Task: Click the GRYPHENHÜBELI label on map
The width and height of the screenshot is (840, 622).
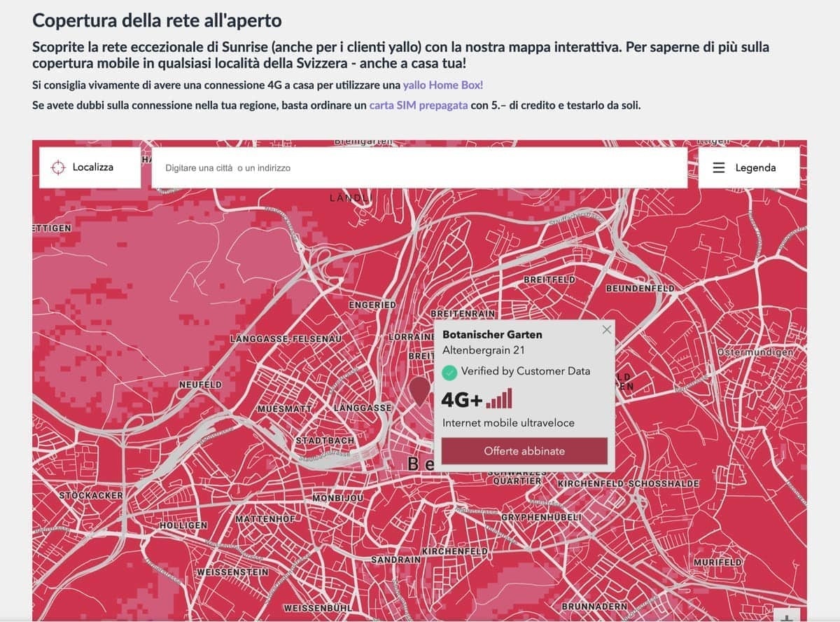Action: pyautogui.click(x=542, y=518)
